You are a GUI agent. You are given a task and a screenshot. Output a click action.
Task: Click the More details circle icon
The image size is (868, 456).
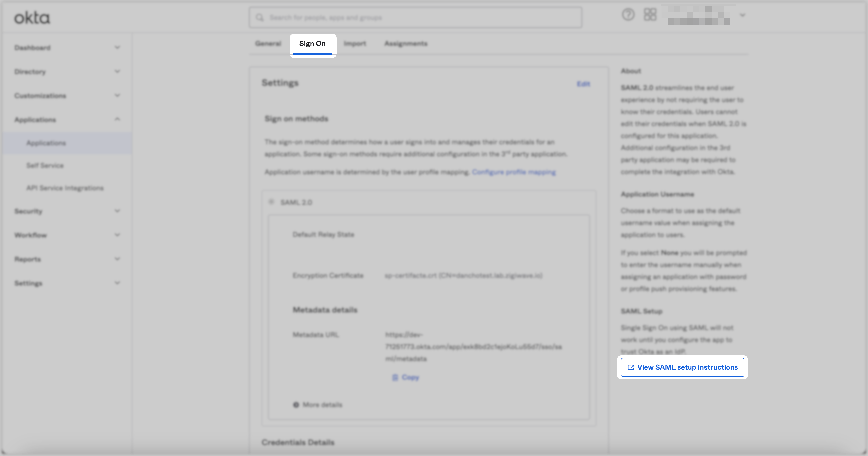point(296,405)
